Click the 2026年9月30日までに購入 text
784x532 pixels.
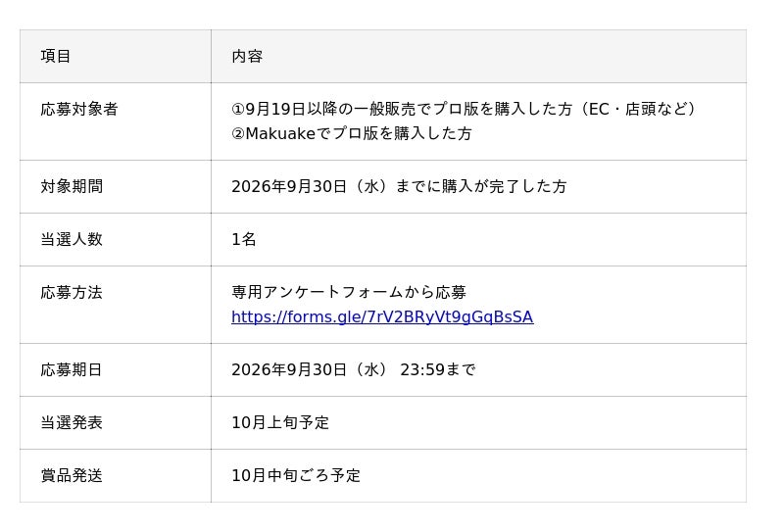[x=399, y=186]
